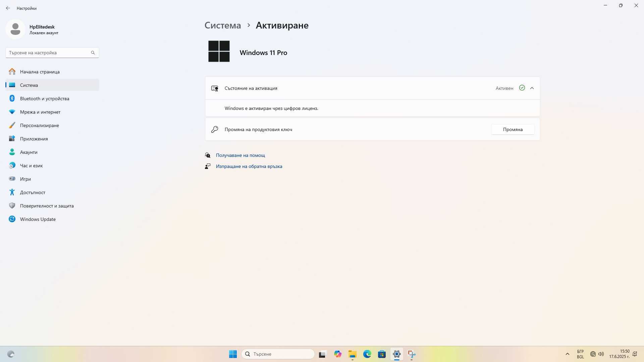Navigate to Система breadcrumb
Screen dimensions: 644x362
point(223,25)
